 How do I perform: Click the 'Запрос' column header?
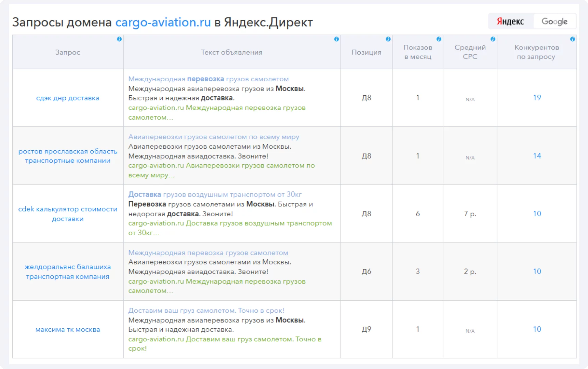click(68, 52)
